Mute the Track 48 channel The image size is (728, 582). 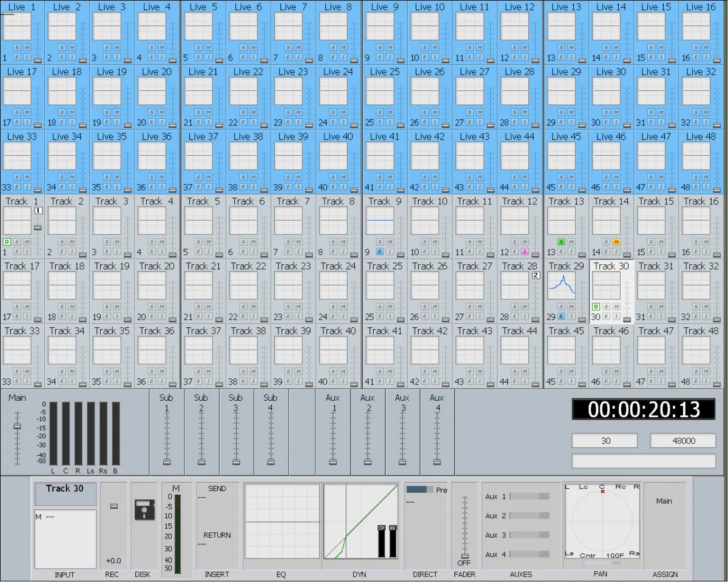[706, 372]
